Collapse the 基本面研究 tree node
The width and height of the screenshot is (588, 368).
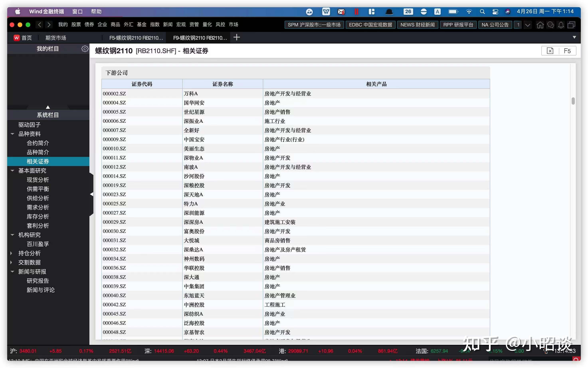pos(12,171)
